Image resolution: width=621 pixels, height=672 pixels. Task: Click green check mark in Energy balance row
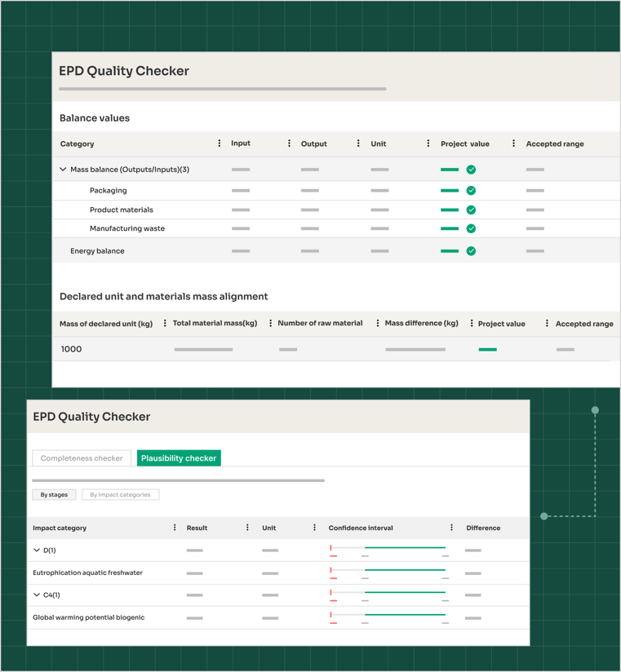[x=471, y=251]
